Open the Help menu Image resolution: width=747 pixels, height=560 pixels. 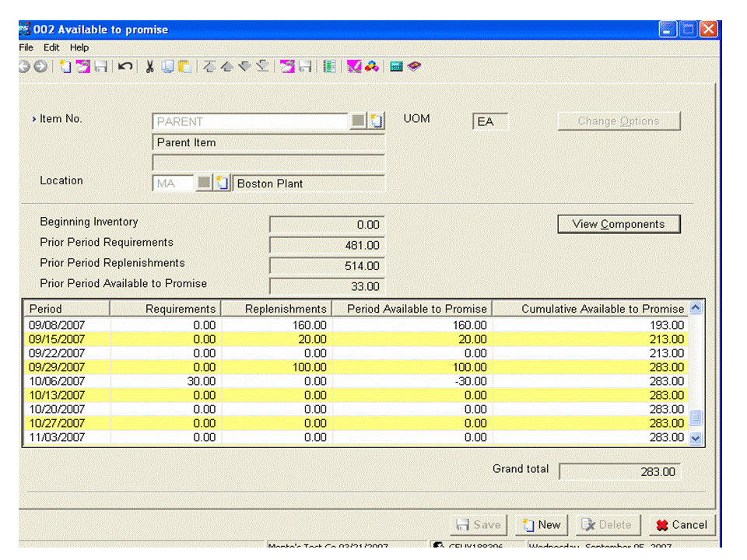click(x=79, y=47)
